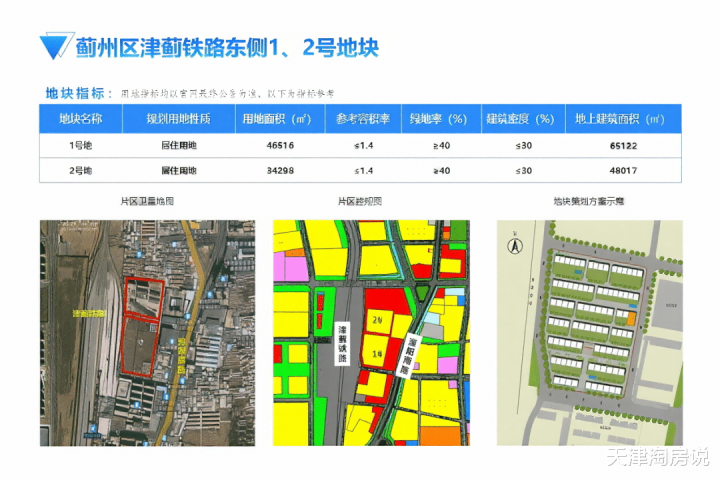This screenshot has height=480, width=720.
Task: Click the lower red-outlined plot on satellite map
Action: coord(140,344)
